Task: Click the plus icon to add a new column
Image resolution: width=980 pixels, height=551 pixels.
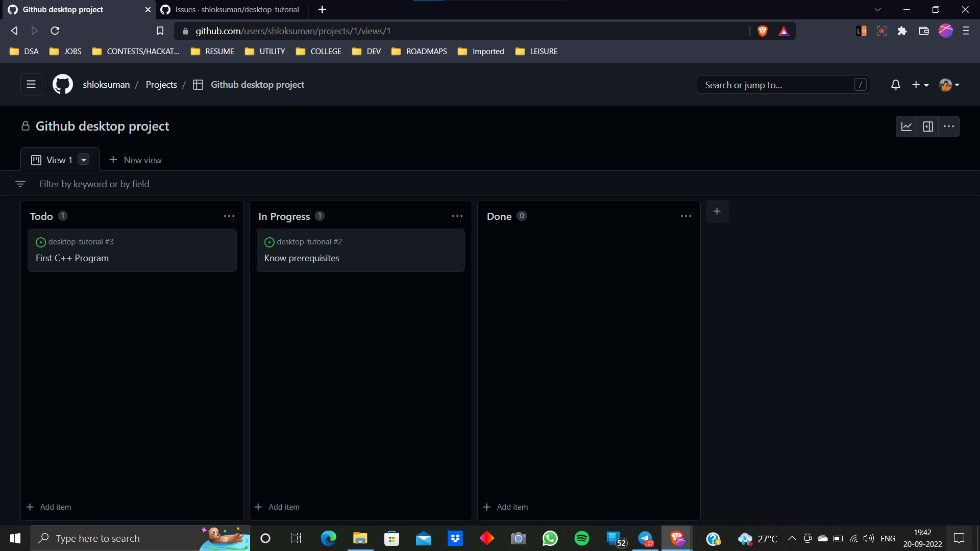Action: point(717,211)
